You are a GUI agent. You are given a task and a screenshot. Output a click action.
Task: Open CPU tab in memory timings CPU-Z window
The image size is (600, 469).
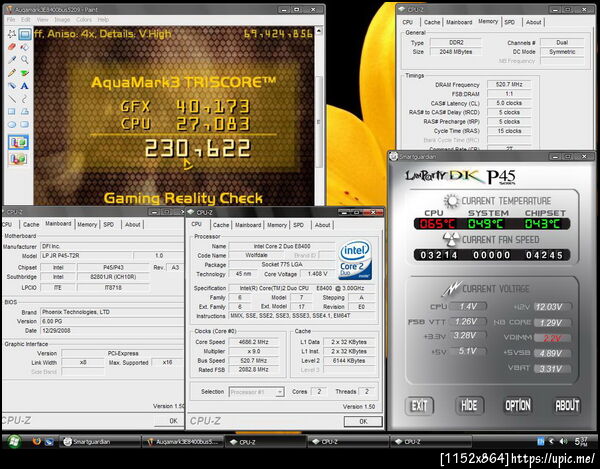408,22
